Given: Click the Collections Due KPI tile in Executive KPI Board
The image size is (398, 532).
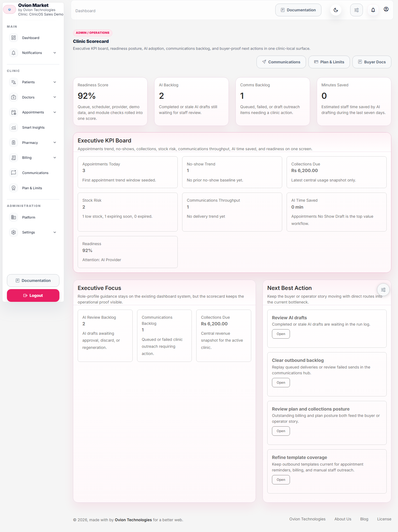Looking at the screenshot, I should coord(337,172).
